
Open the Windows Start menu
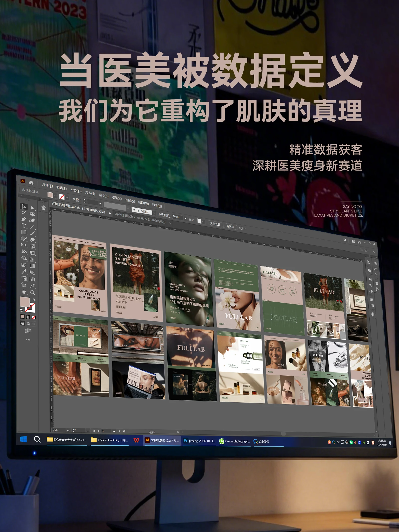[23, 439]
